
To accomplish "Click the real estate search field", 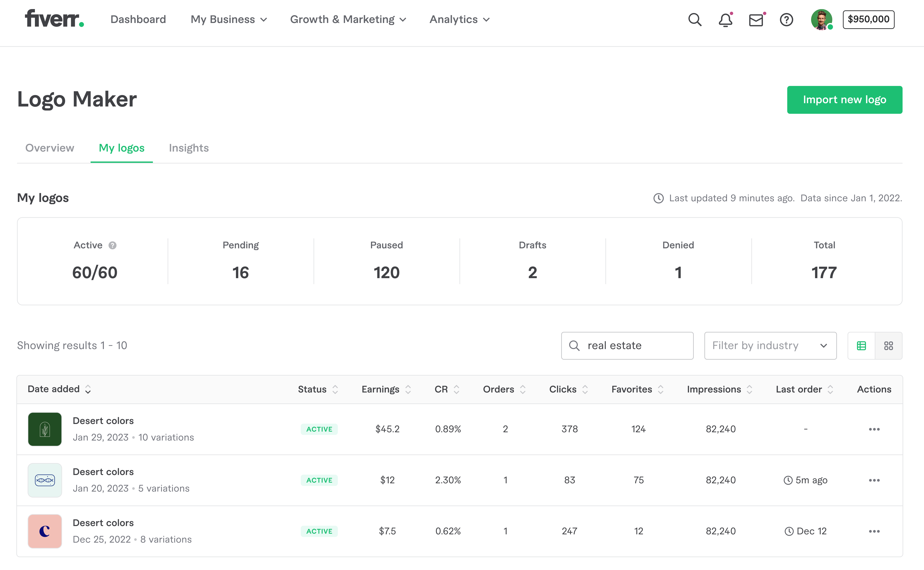I will click(x=627, y=345).
